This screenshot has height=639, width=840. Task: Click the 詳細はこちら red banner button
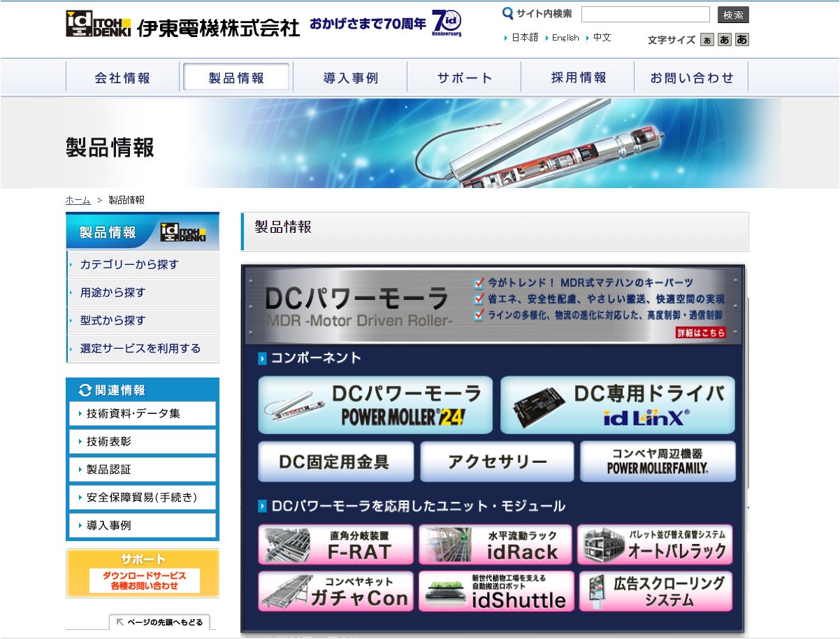pos(700,333)
